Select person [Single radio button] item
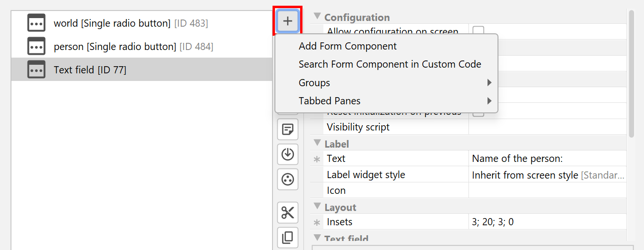Viewport: 644px width, 250px height. 133,46
